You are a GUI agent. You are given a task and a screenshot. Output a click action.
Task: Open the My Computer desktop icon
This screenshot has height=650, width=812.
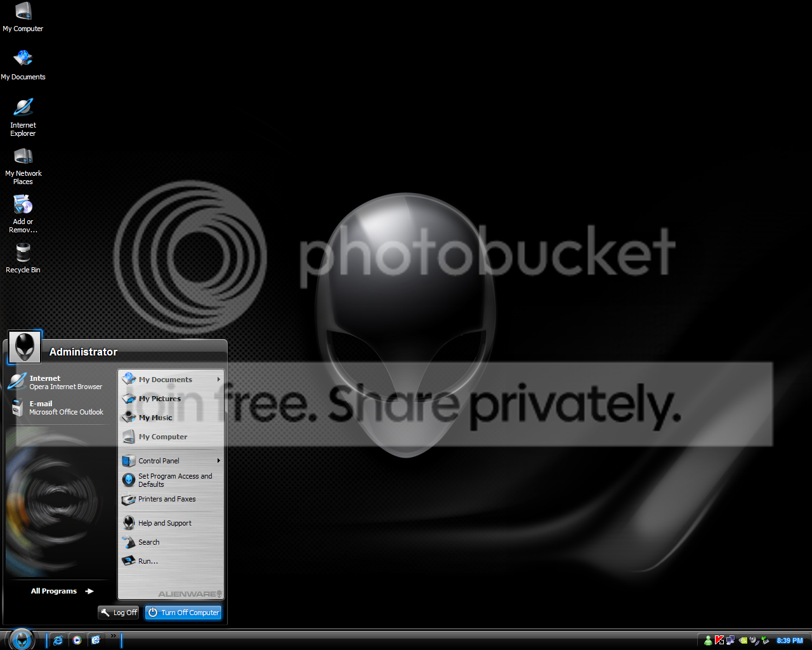point(23,18)
